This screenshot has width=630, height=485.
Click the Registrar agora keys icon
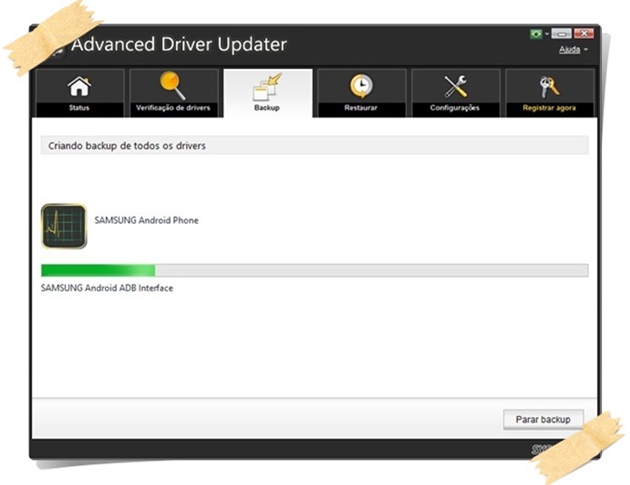click(x=549, y=86)
